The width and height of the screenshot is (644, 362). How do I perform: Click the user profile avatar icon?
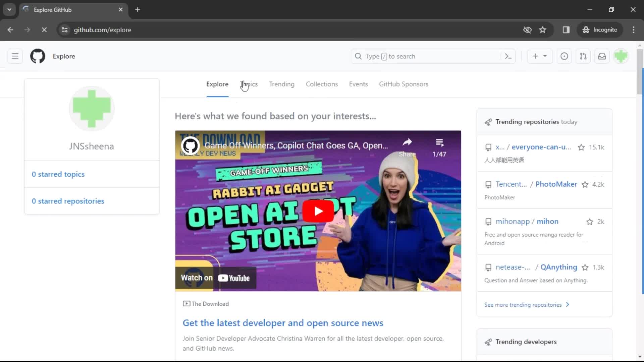pyautogui.click(x=622, y=56)
